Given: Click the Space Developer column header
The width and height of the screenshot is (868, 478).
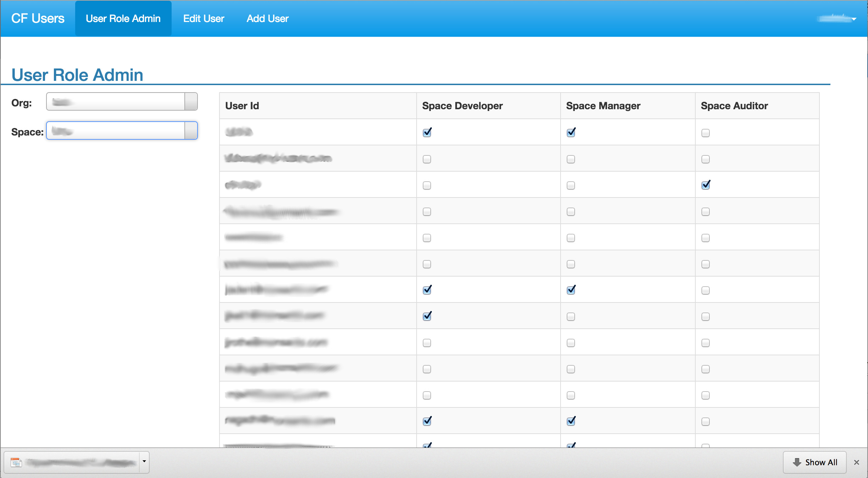Looking at the screenshot, I should (462, 106).
